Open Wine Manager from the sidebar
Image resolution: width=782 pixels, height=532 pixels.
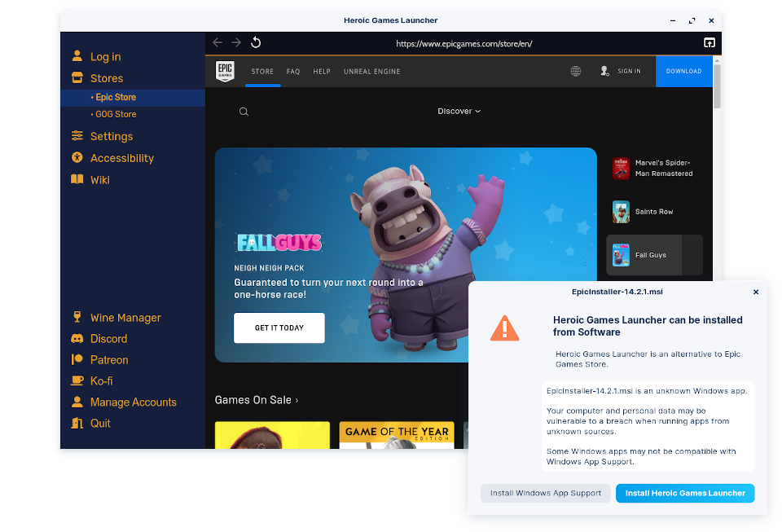[125, 318]
